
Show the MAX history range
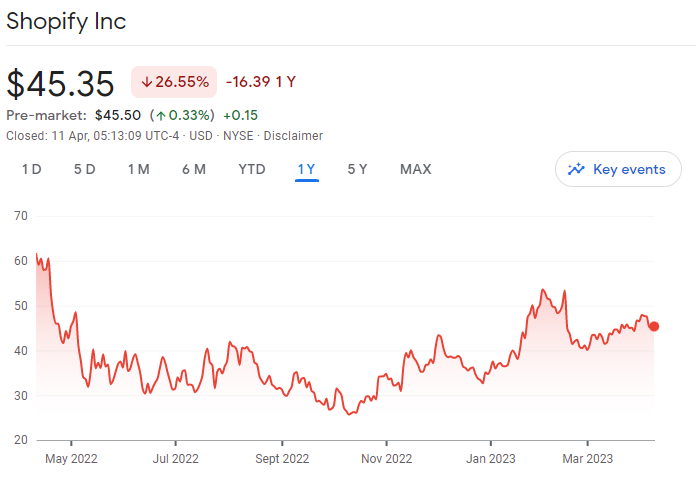pos(415,169)
